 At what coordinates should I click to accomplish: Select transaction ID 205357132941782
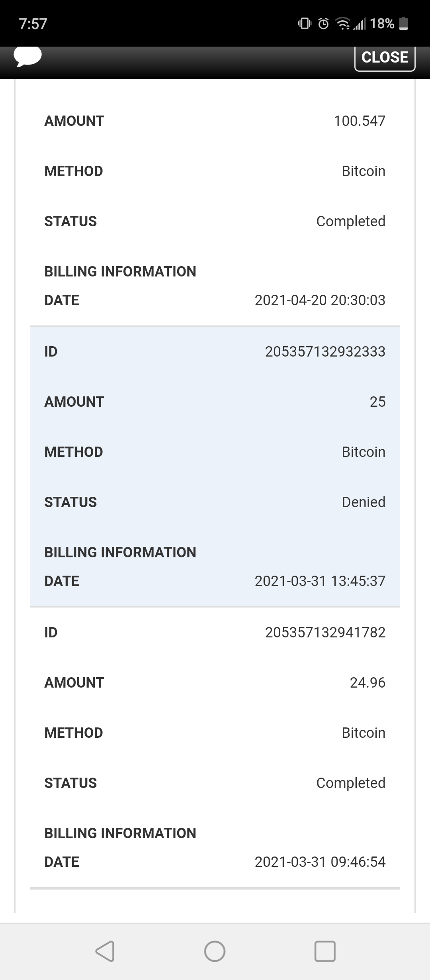325,632
